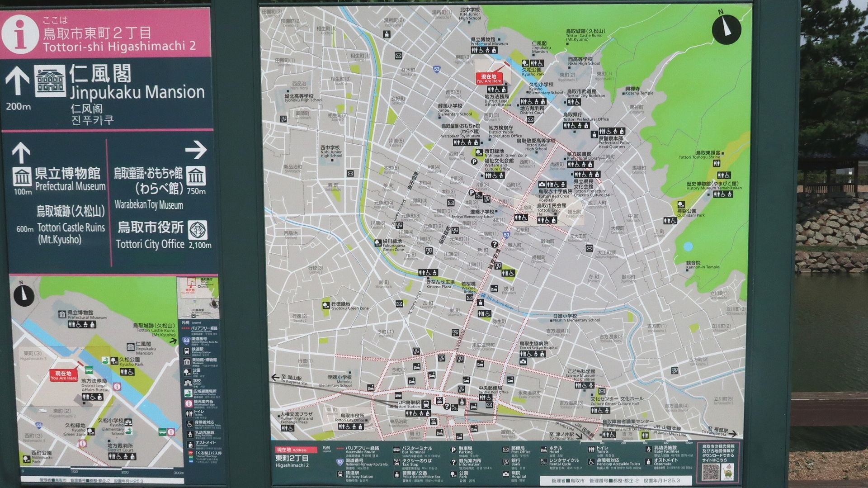Click the Police Station icon in the bottom legend
The width and height of the screenshot is (868, 488).
tap(396, 474)
